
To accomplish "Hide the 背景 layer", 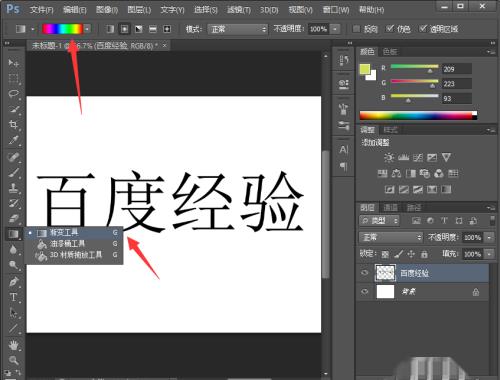I will coord(365,292).
